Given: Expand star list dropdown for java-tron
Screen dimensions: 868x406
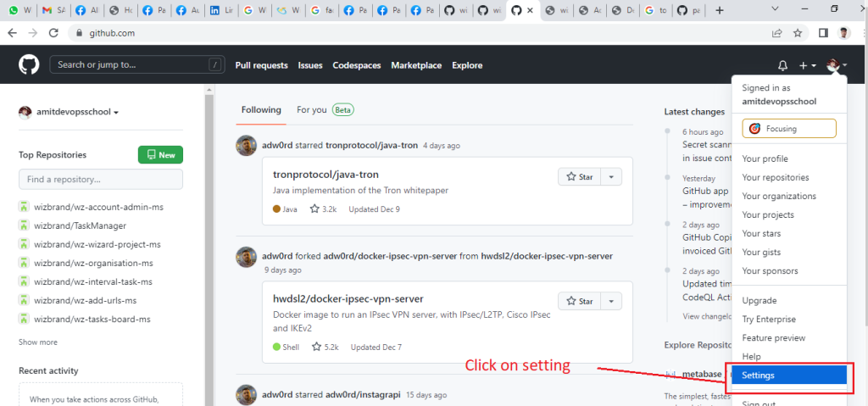Looking at the screenshot, I should [x=612, y=176].
